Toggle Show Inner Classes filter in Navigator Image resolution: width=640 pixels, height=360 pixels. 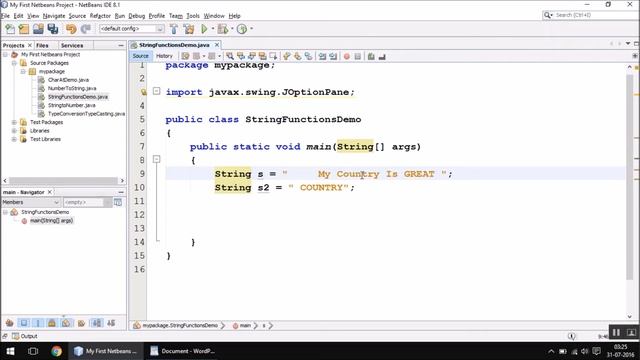coord(66,323)
